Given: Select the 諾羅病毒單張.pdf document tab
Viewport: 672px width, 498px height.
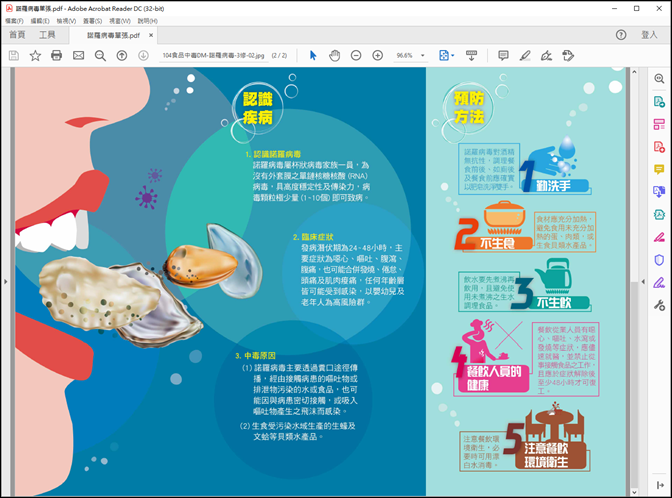Looking at the screenshot, I should (x=113, y=35).
